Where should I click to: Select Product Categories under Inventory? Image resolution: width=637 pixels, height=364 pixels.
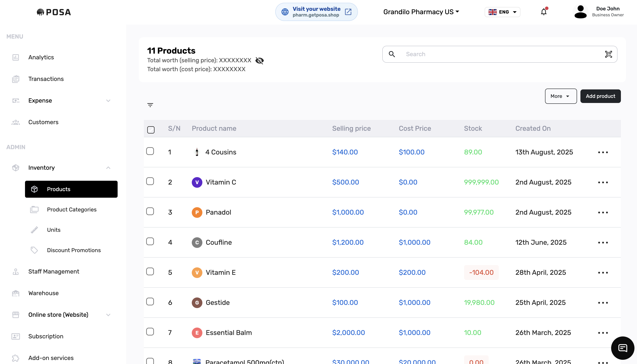[x=71, y=210]
